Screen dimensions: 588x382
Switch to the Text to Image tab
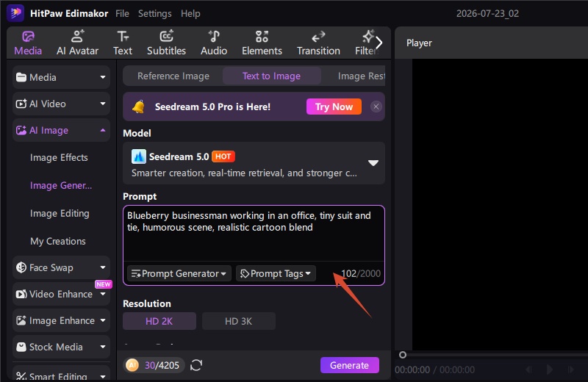(271, 76)
